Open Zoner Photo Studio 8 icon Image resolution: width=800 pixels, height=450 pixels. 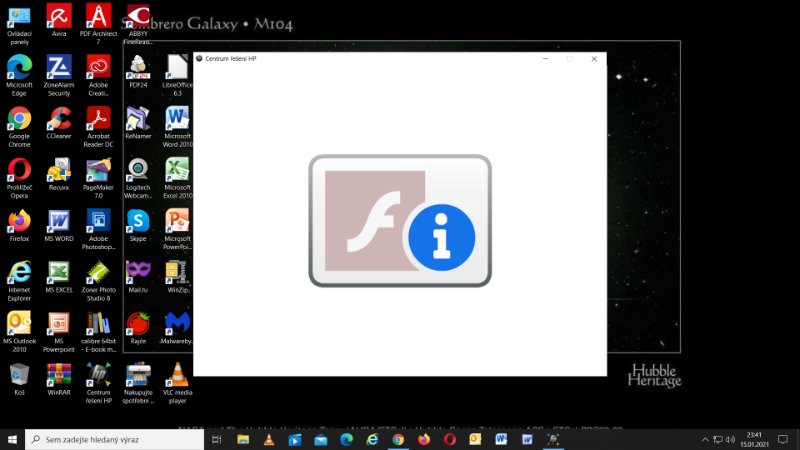click(98, 281)
